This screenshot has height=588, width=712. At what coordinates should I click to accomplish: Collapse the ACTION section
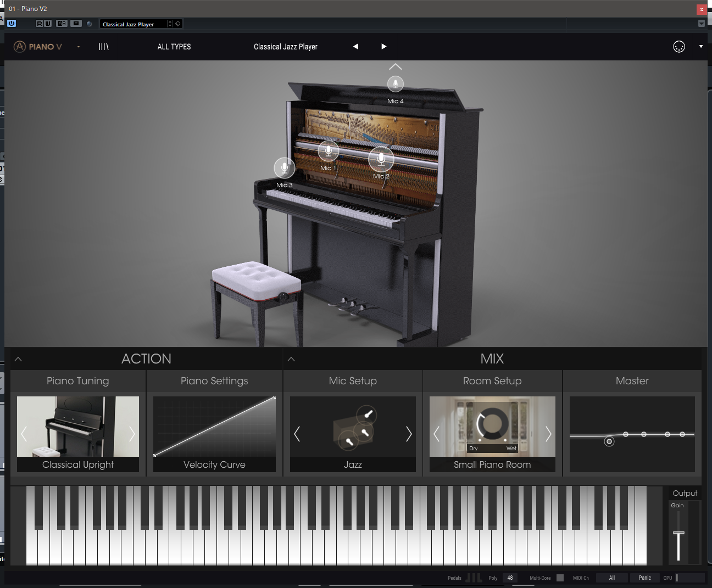coord(18,359)
